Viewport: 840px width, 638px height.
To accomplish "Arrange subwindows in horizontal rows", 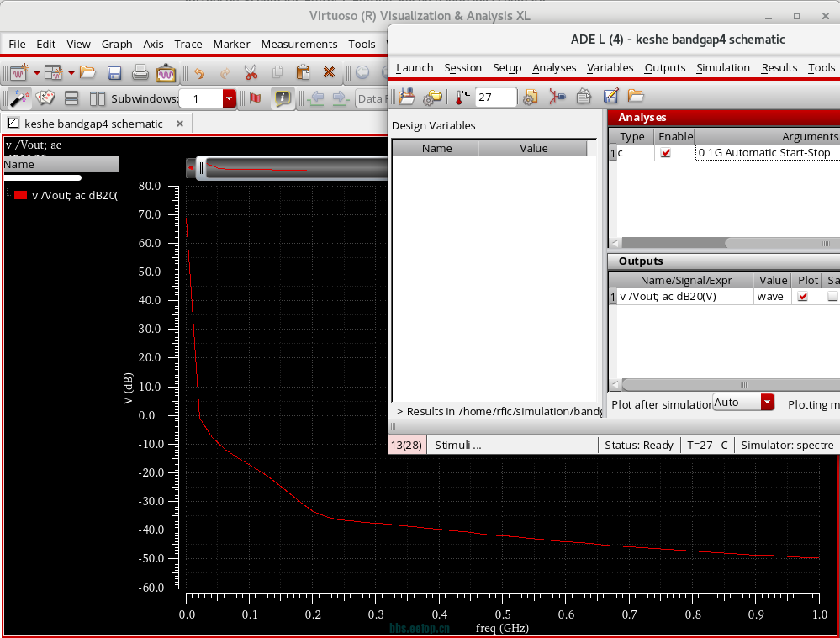I will (71, 98).
